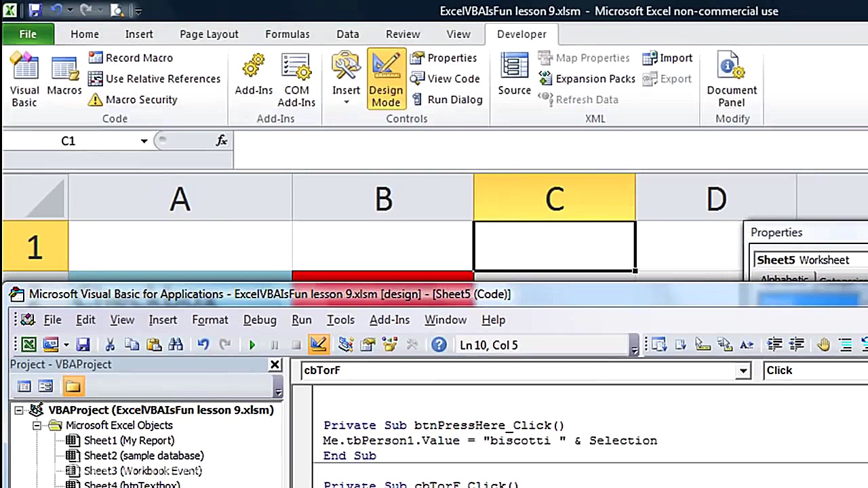
Task: Click Outdent icon in Edit toolbar
Action: point(796,345)
